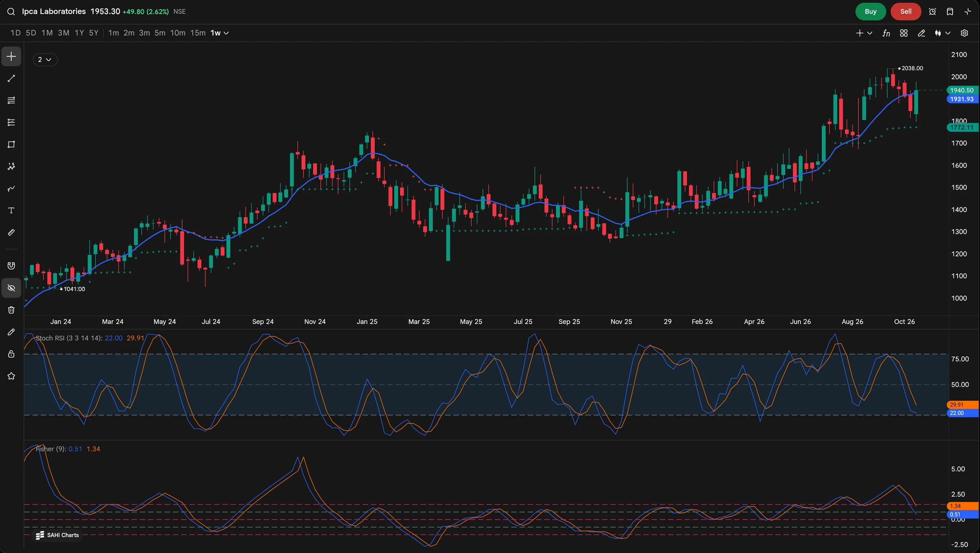980x553 pixels.
Task: Select the text annotation tool
Action: (11, 211)
